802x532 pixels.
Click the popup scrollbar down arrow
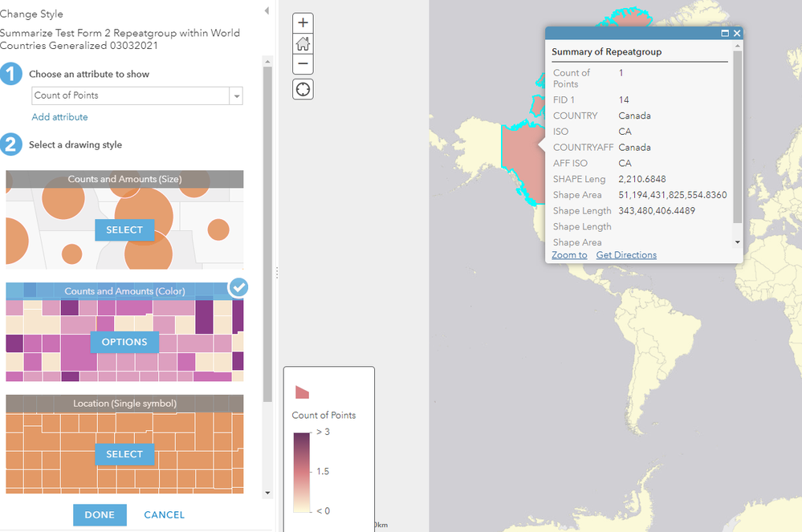[x=737, y=242]
